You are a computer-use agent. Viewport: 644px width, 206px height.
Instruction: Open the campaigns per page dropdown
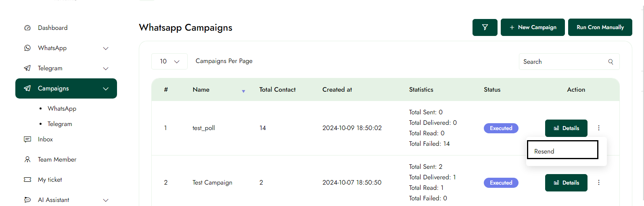(x=169, y=61)
